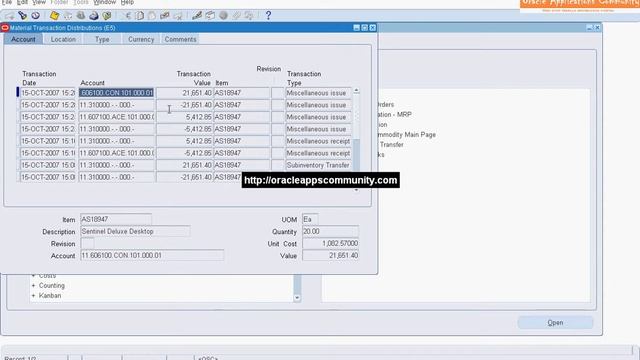Switch to the Location tab

pos(63,39)
